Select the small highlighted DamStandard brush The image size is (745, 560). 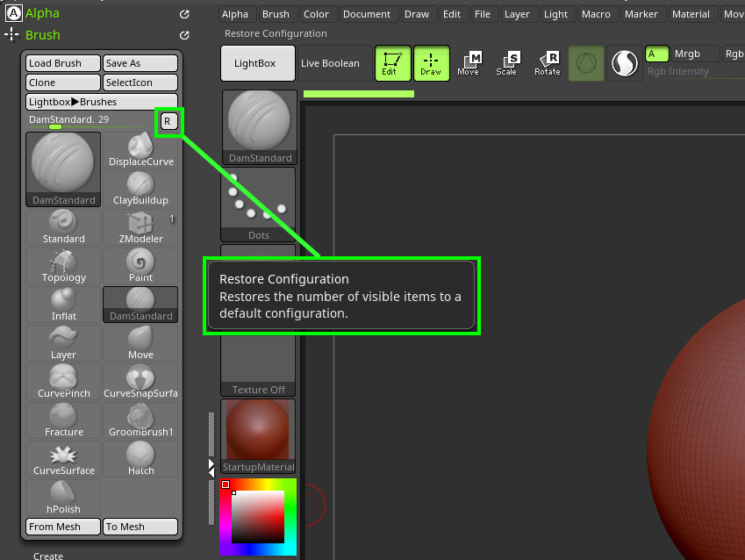[140, 305]
